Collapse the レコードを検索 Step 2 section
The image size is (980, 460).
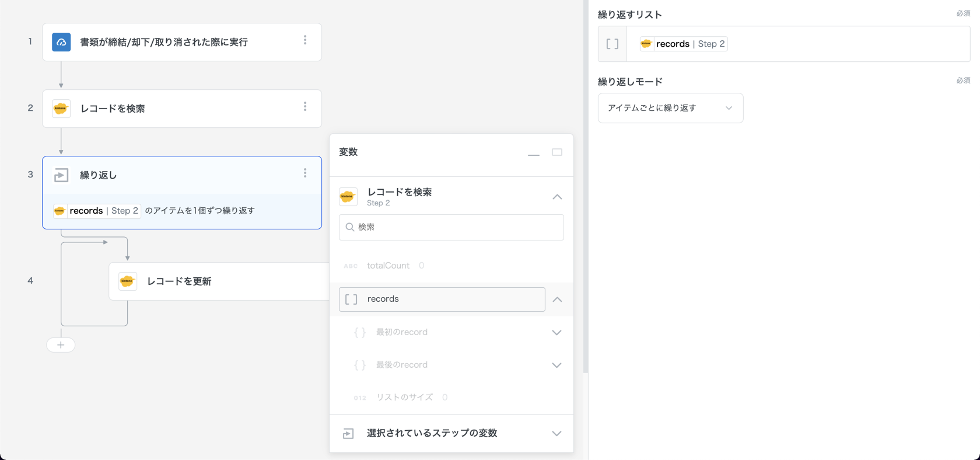(557, 197)
